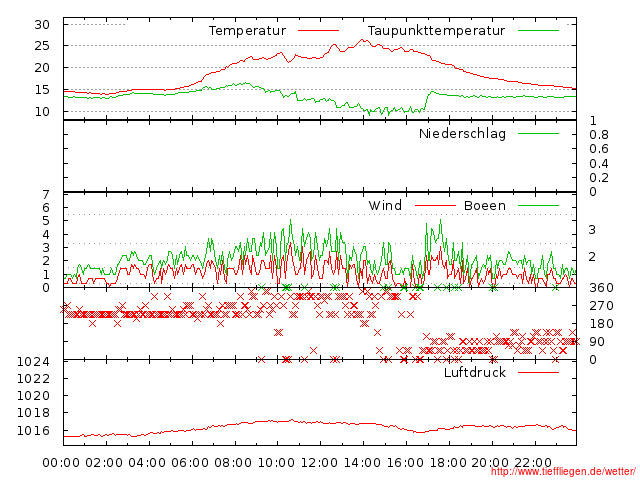Click the 10:00 time axis label

pos(276,463)
